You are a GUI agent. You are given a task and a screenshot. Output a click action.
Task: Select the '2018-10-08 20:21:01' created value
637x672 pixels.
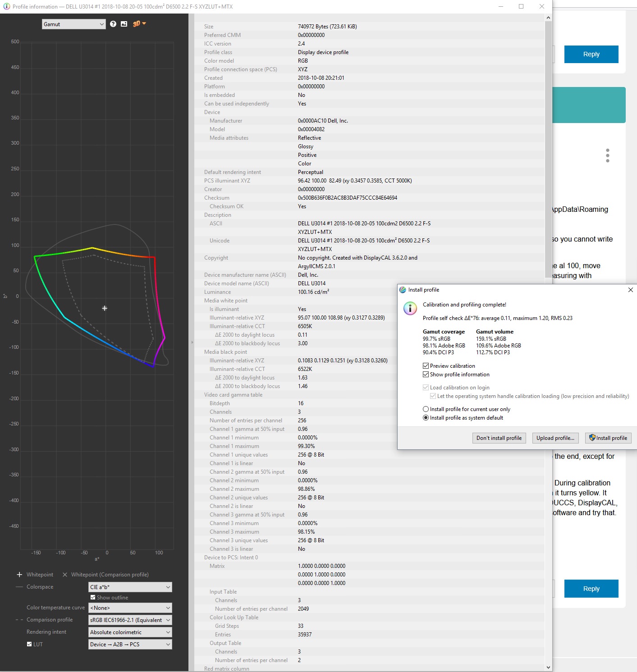(321, 78)
